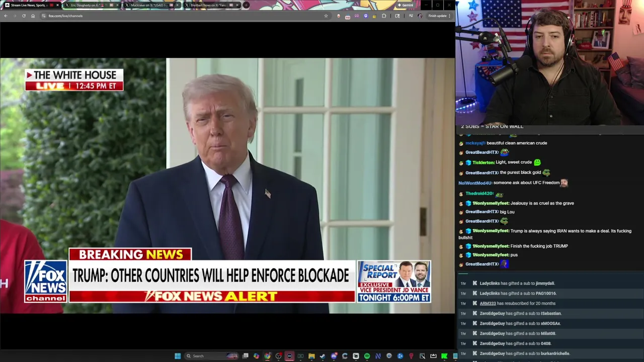Click username mckaya|1 in chat
The width and height of the screenshot is (644, 362).
pos(475,143)
